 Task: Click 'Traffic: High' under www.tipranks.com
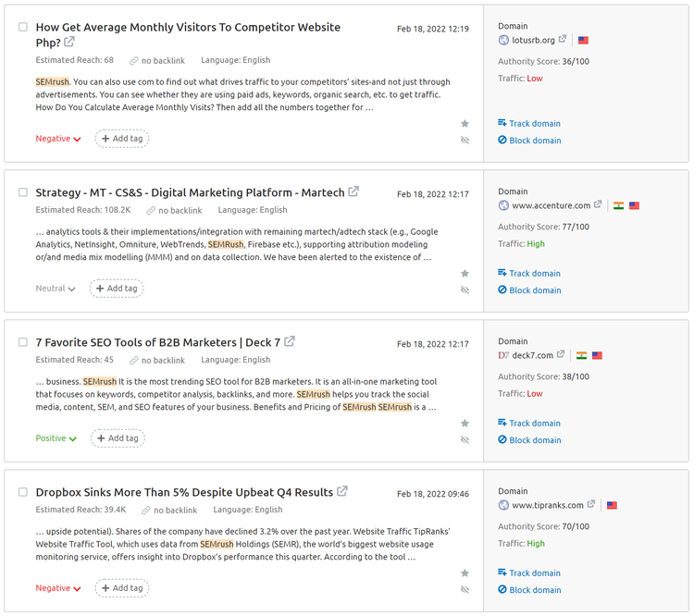pyautogui.click(x=521, y=544)
